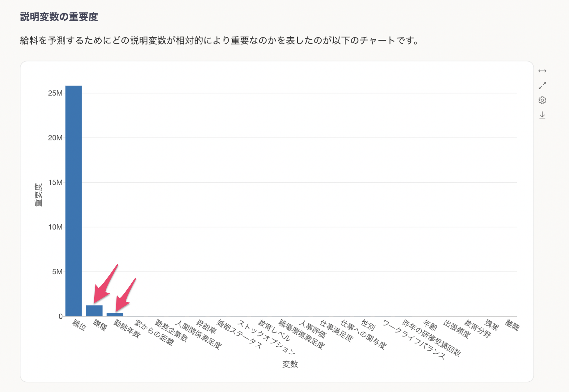Click the 10M y-axis tick label
The height and width of the screenshot is (392, 569).
click(x=55, y=227)
